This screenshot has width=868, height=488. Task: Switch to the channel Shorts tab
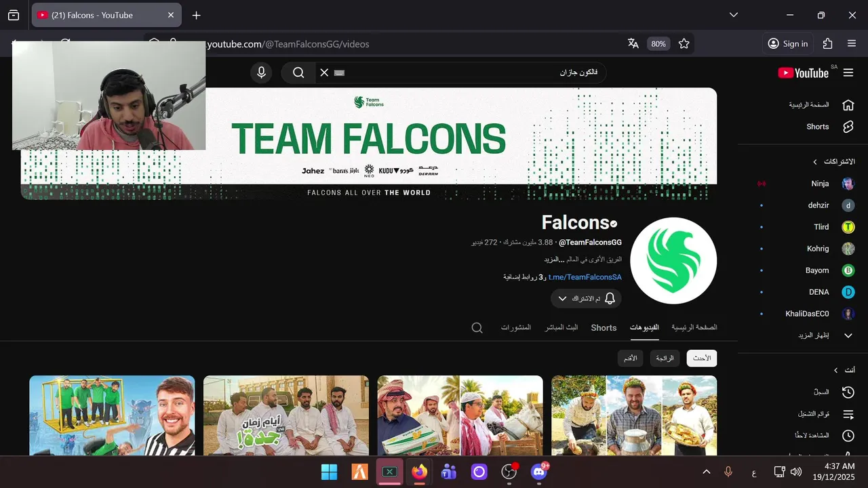tap(604, 327)
